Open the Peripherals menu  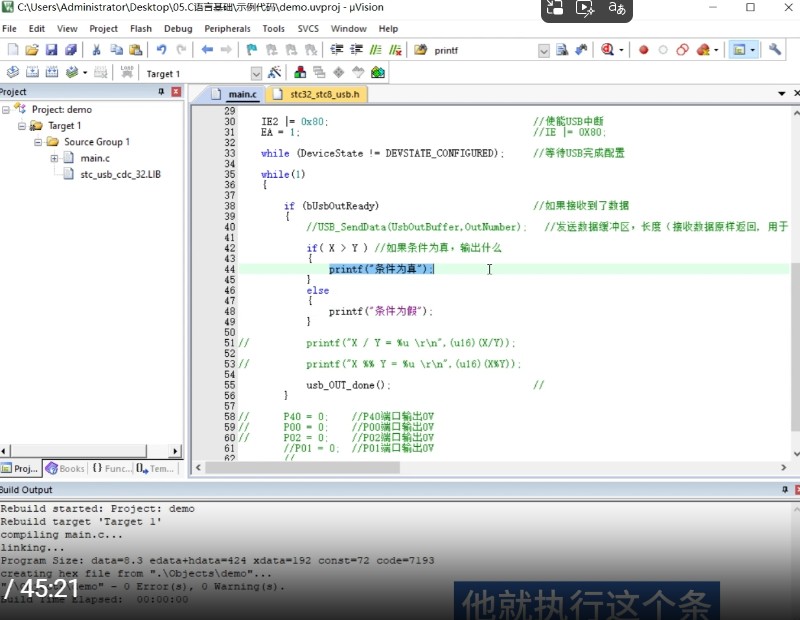pos(227,29)
